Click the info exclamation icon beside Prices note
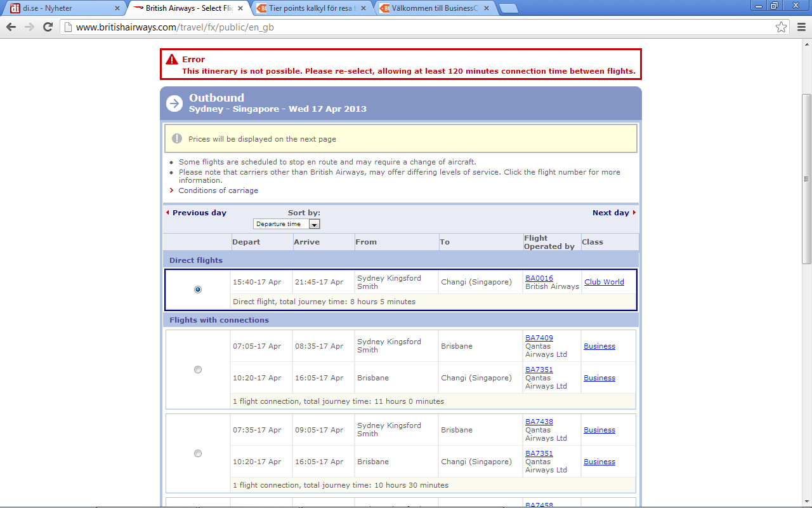This screenshot has height=508, width=812. coord(177,138)
